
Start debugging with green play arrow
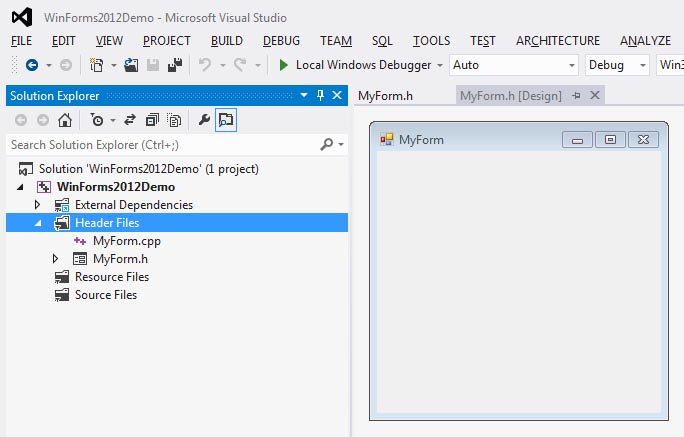tap(284, 65)
